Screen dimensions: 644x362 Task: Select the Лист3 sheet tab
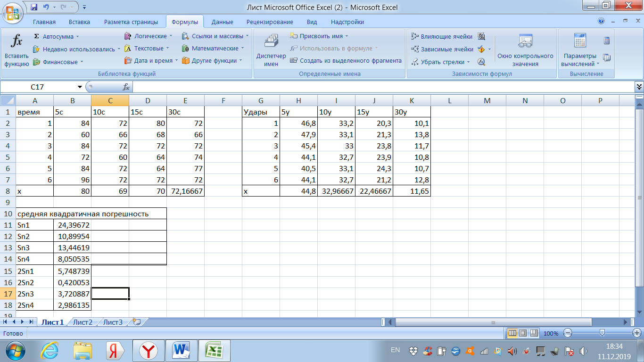click(x=113, y=322)
